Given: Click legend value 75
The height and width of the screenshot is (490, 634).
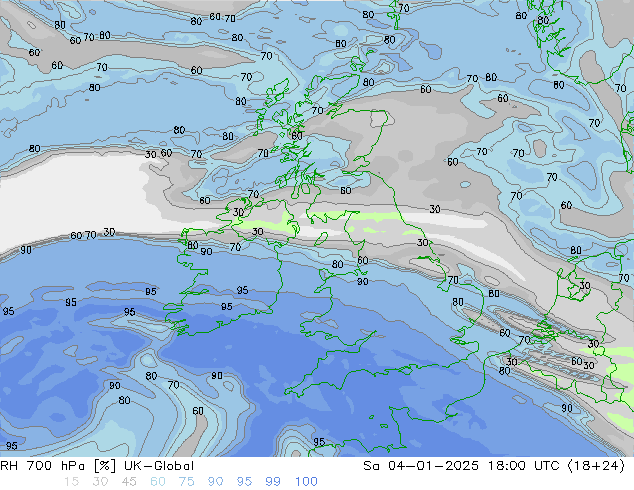Looking at the screenshot, I should (186, 482).
